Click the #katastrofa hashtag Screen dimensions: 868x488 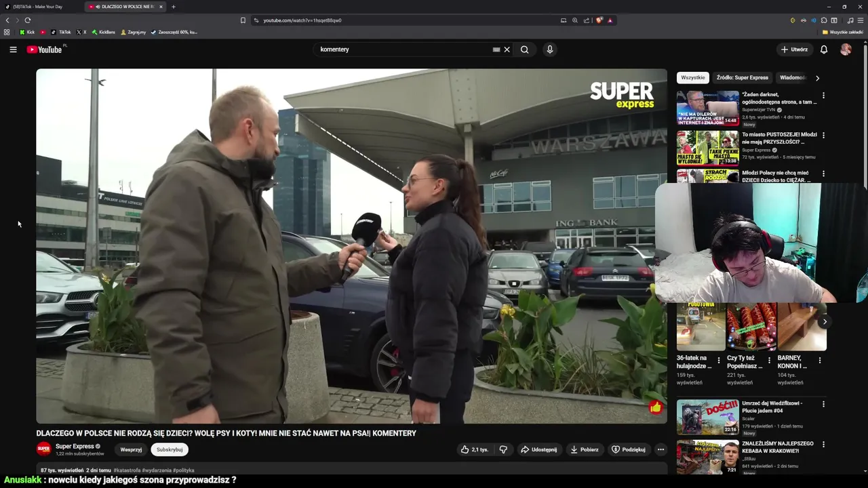click(x=127, y=470)
